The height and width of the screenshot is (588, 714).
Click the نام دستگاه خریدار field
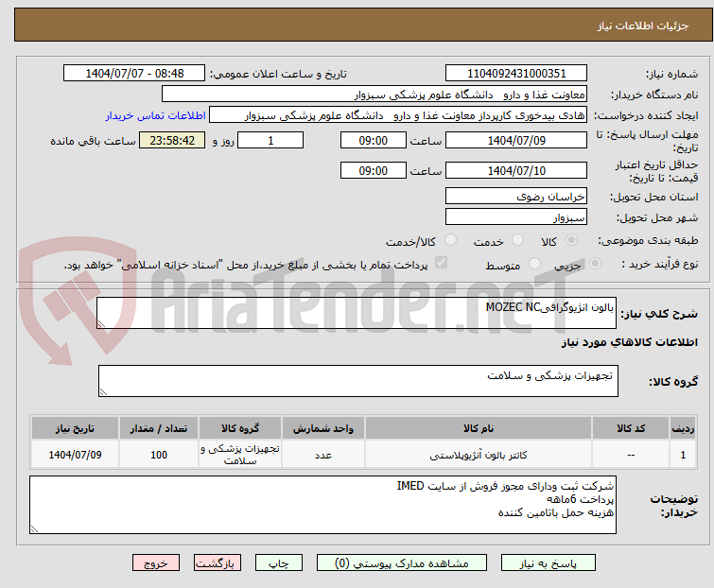coord(374,95)
